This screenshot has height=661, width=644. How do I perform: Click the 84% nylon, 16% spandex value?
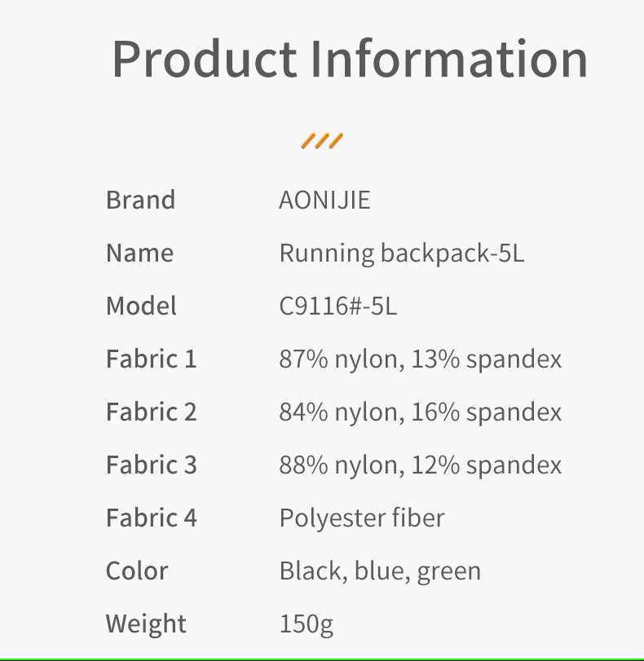tap(420, 412)
